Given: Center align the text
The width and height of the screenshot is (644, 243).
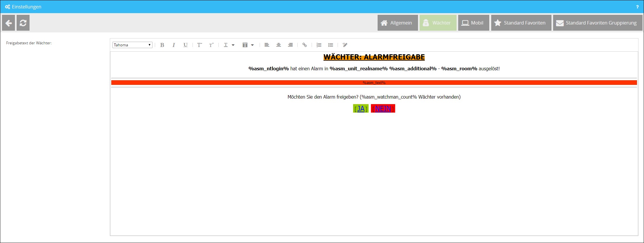Looking at the screenshot, I should [279, 45].
